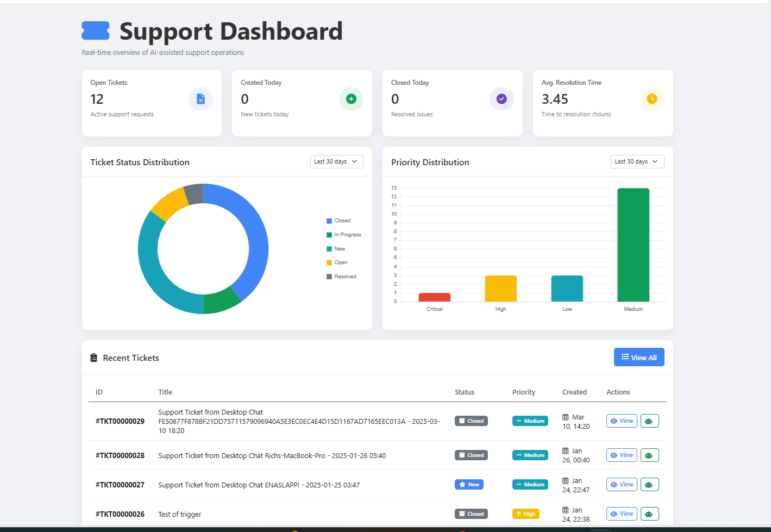771x532 pixels.
Task: Click the Open Tickets document icon
Action: (200, 99)
